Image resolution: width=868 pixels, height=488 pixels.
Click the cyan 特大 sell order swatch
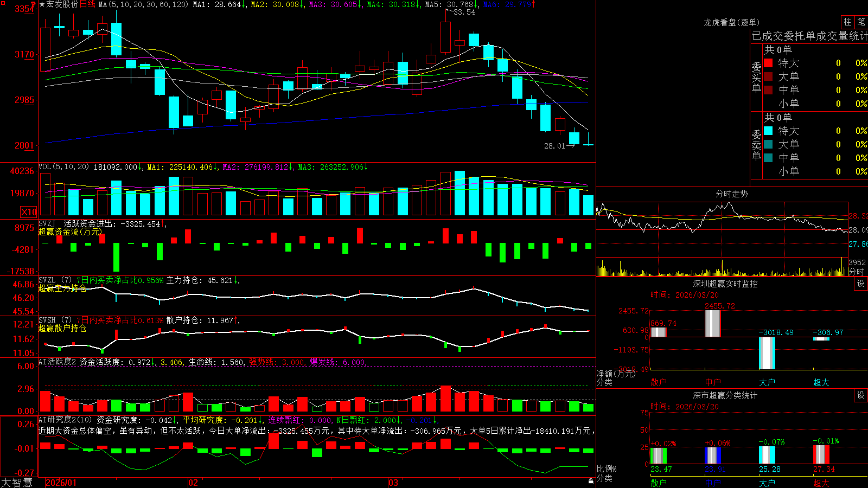pyautogui.click(x=768, y=131)
